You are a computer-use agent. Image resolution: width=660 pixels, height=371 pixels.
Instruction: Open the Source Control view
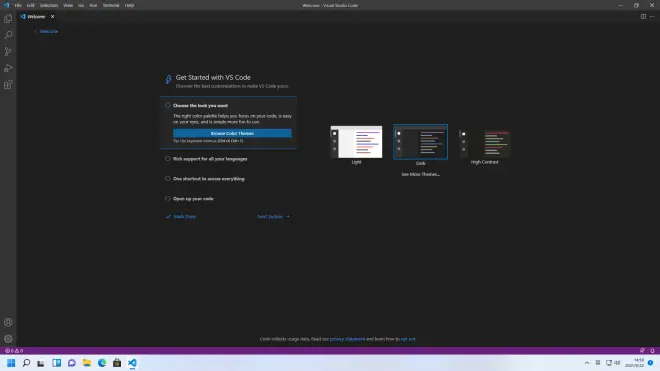[x=8, y=51]
